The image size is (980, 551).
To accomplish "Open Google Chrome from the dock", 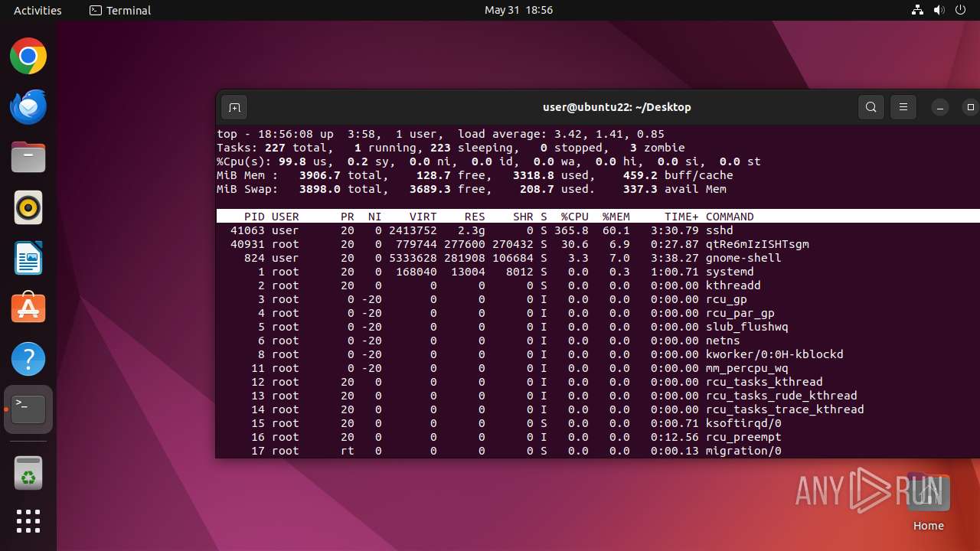I will pyautogui.click(x=28, y=57).
